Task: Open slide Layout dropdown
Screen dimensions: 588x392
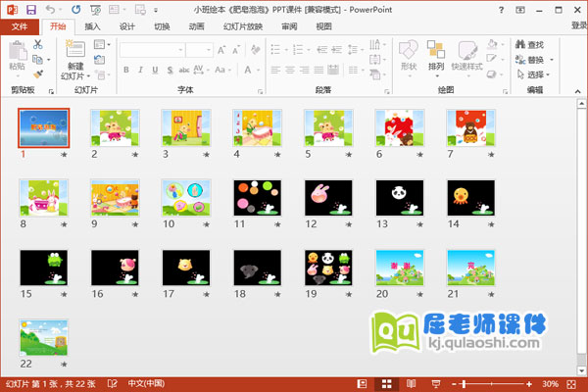Action: tap(102, 44)
